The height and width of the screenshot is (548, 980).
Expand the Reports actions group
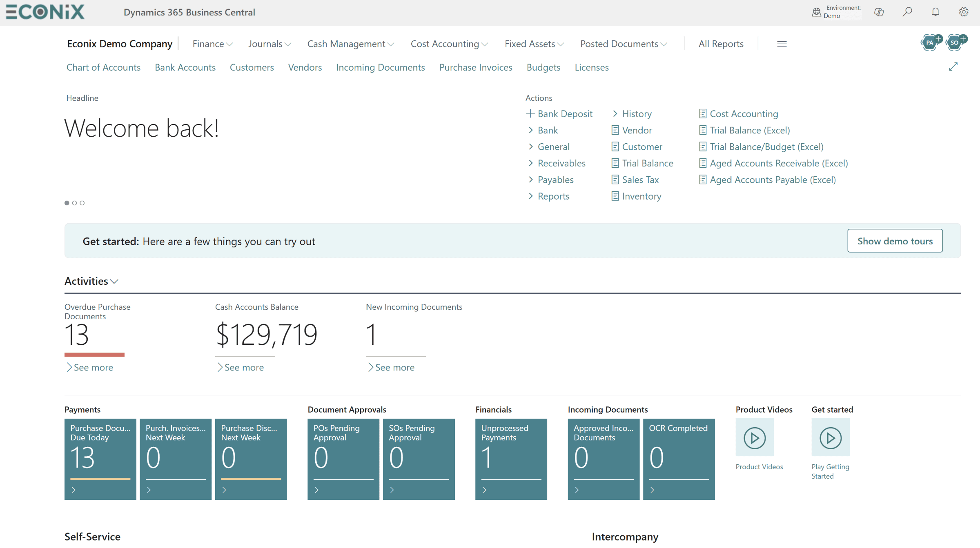point(548,196)
